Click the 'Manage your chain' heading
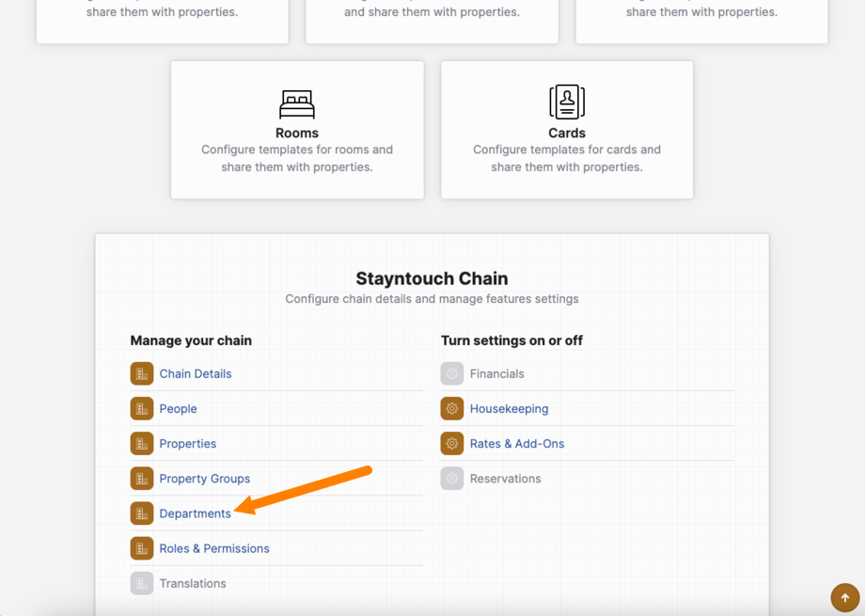The image size is (865, 616). point(191,340)
